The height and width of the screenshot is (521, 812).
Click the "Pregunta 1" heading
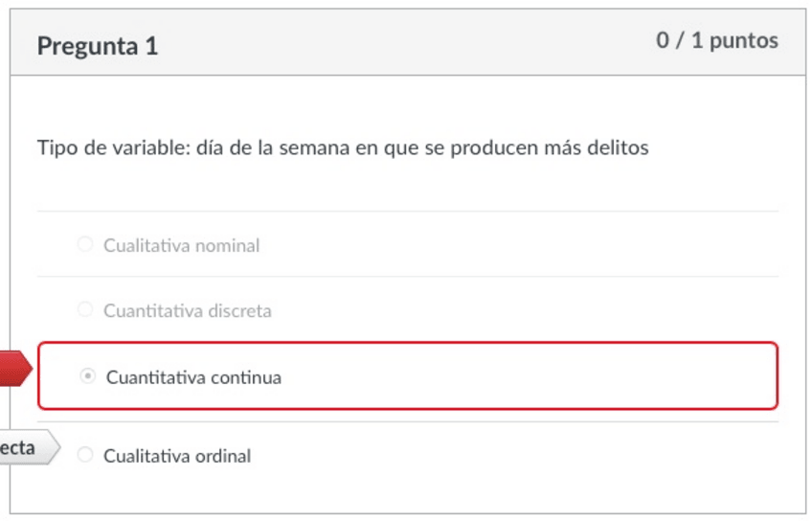pos(97,45)
